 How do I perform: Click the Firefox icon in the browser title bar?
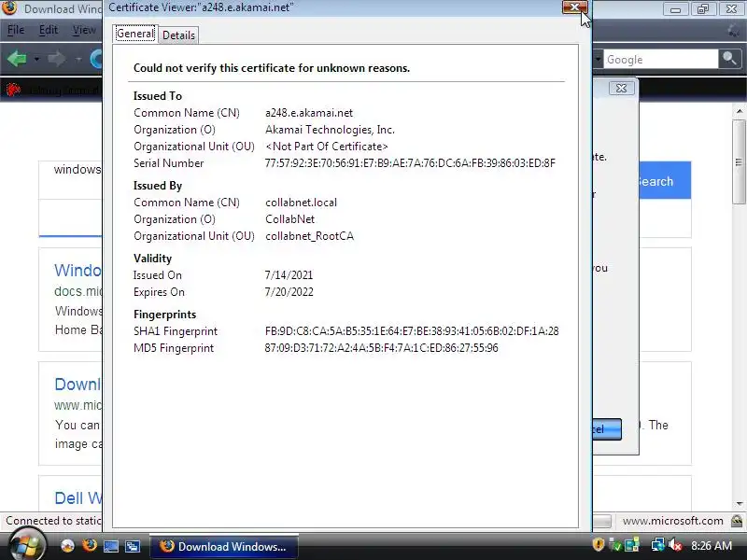tap(9, 8)
